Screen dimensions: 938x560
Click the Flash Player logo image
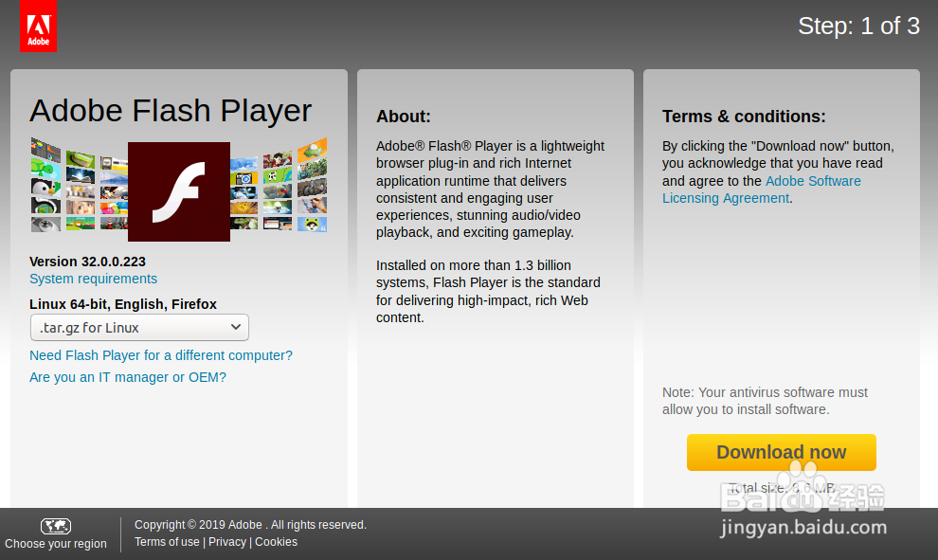click(x=179, y=191)
